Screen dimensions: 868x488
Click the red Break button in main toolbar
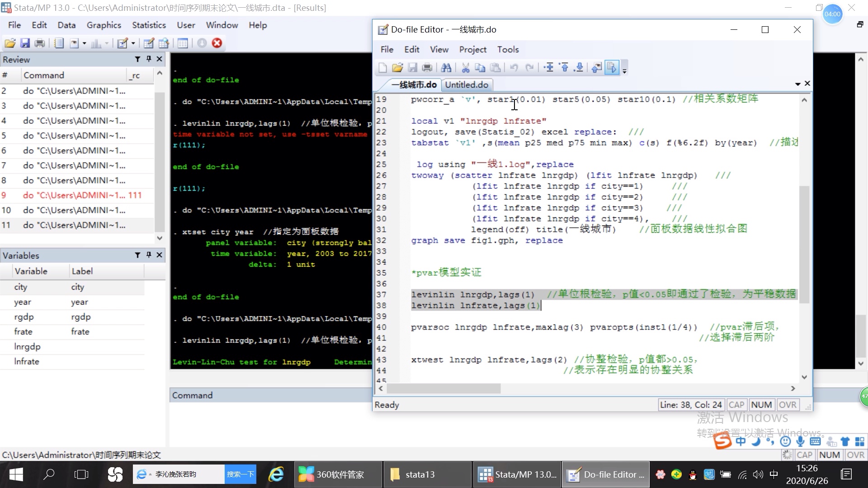click(217, 43)
